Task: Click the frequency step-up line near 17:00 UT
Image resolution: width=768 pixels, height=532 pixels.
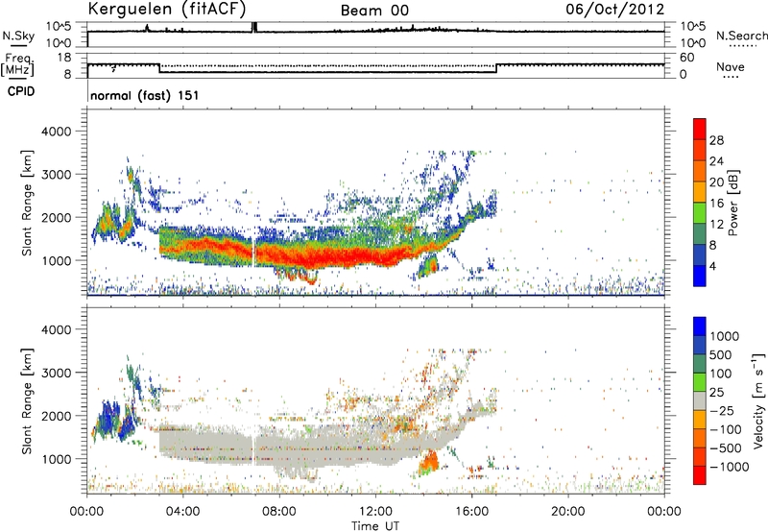Action: (496, 68)
